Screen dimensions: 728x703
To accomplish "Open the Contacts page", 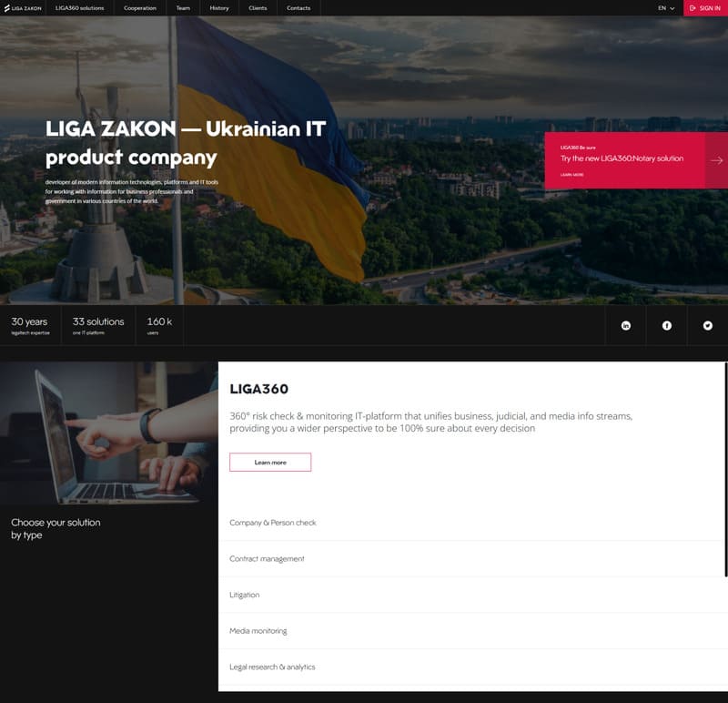I will 298,8.
